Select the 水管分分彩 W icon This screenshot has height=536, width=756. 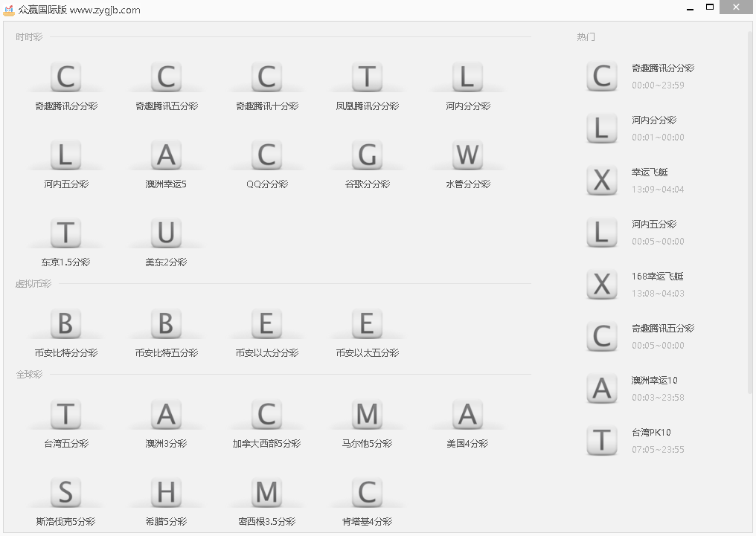(467, 155)
